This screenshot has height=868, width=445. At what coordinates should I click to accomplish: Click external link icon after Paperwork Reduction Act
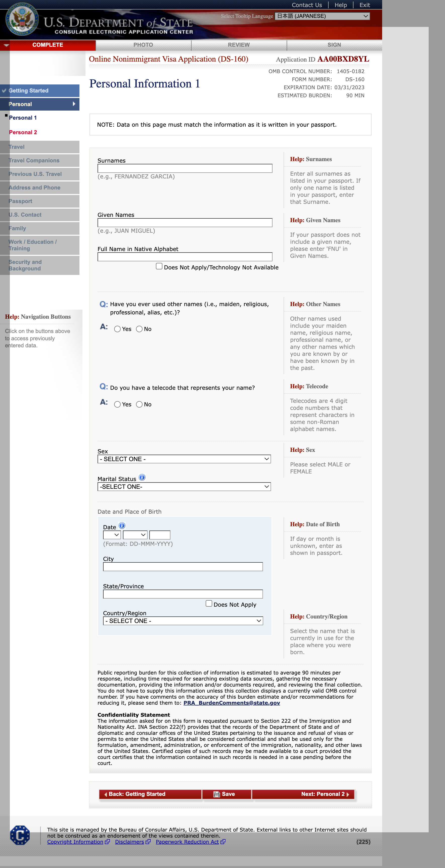click(223, 842)
